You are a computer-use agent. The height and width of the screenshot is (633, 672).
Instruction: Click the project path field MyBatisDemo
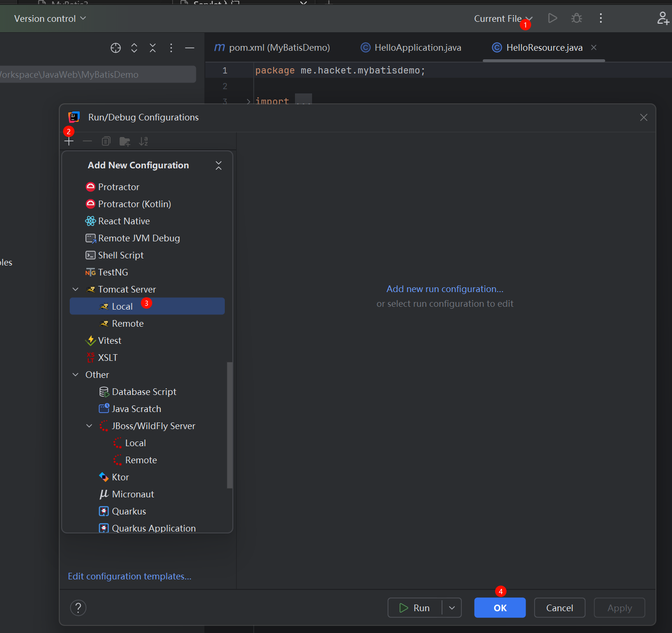point(97,74)
